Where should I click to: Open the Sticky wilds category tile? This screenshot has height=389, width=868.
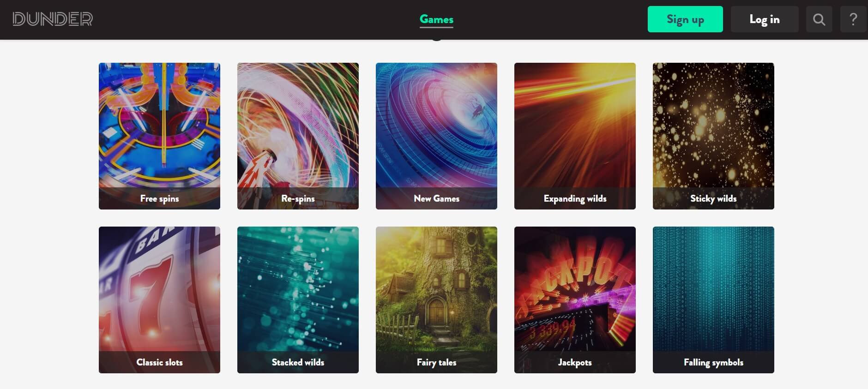pyautogui.click(x=713, y=136)
